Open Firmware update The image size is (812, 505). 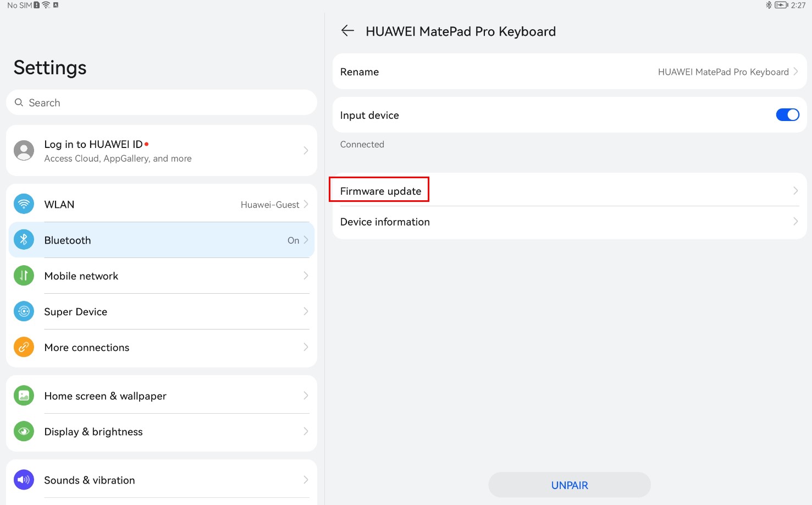click(570, 190)
